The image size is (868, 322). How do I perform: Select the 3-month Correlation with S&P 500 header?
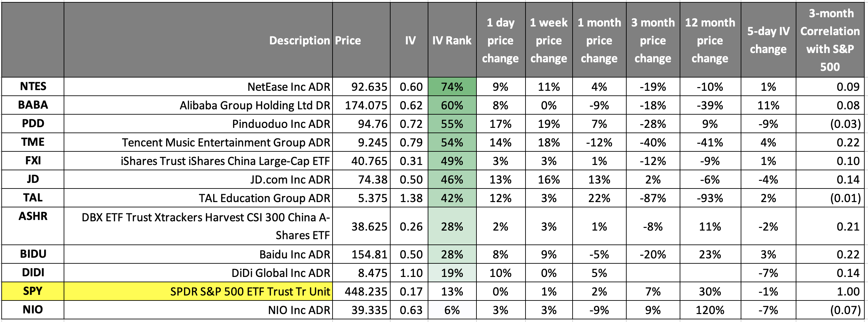pos(830,40)
